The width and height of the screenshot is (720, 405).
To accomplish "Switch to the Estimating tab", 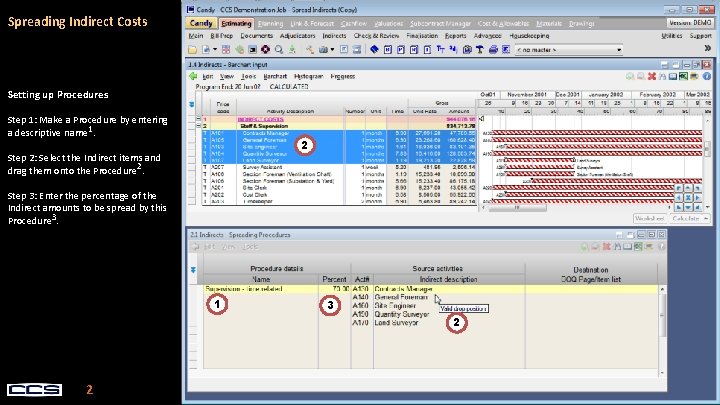I will (x=236, y=23).
